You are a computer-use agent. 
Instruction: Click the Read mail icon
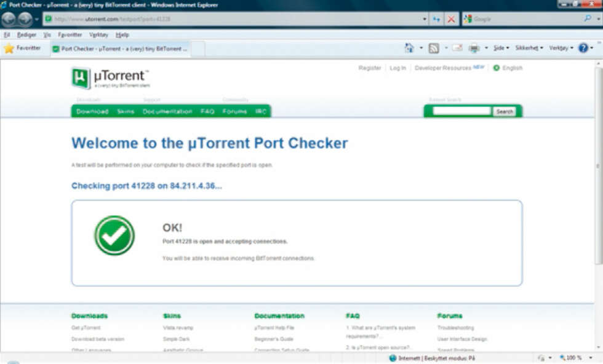pos(457,48)
